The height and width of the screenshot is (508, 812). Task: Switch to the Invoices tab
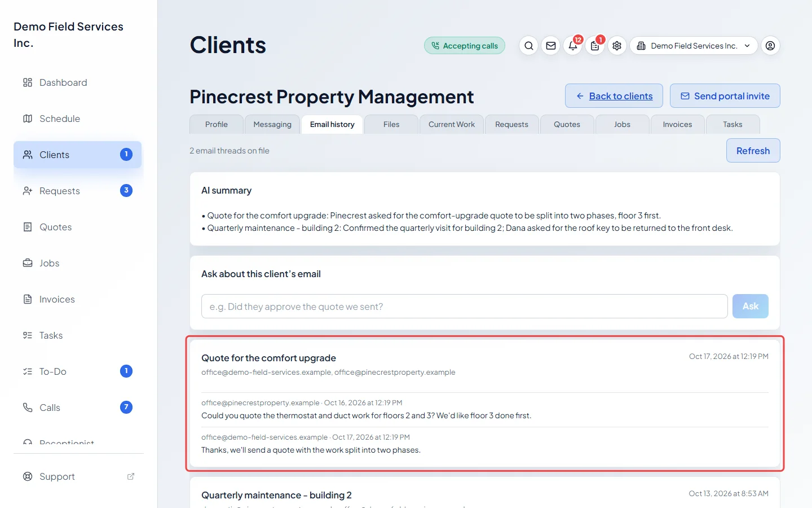tap(677, 124)
